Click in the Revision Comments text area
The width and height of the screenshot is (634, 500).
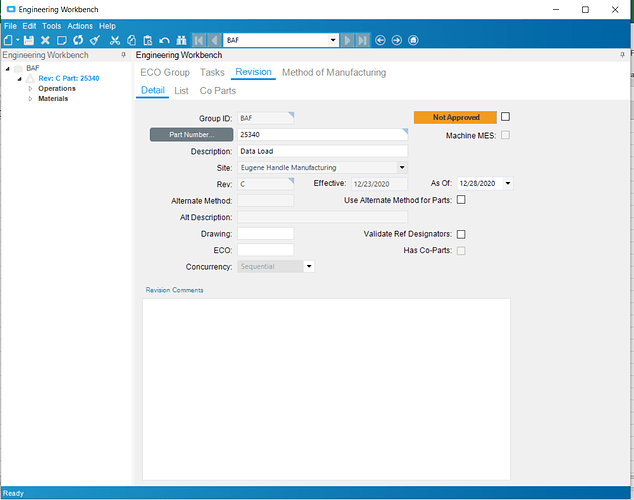326,388
